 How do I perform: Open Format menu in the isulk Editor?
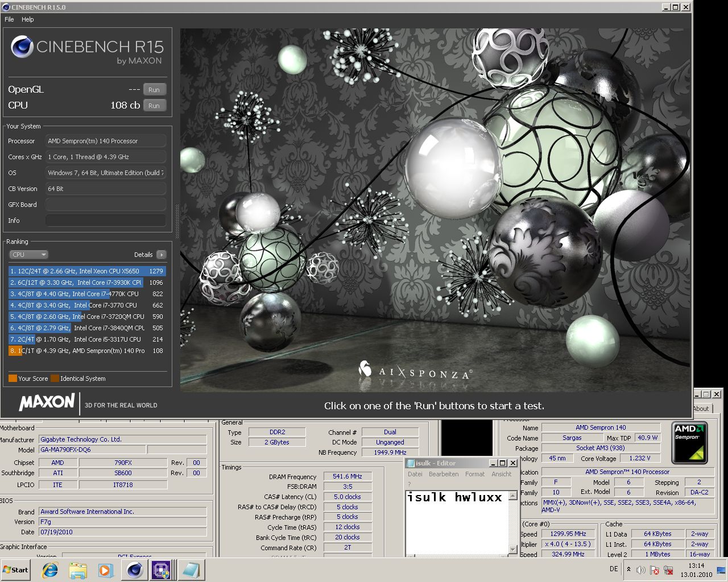tap(475, 474)
